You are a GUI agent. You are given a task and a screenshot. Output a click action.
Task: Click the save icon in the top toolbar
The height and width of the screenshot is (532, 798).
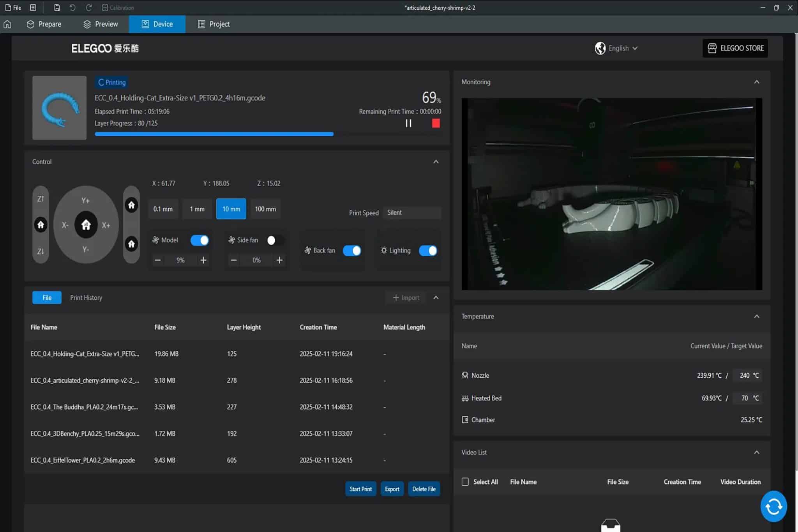(58, 7)
